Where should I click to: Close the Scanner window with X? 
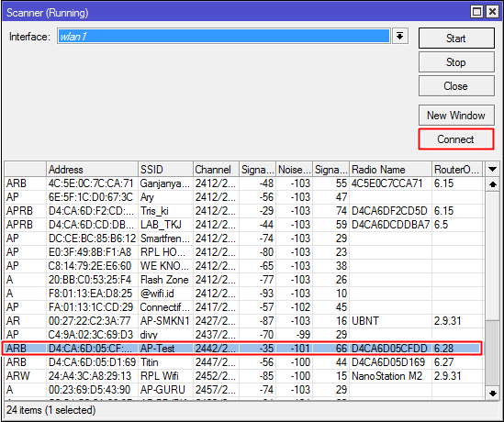click(492, 12)
